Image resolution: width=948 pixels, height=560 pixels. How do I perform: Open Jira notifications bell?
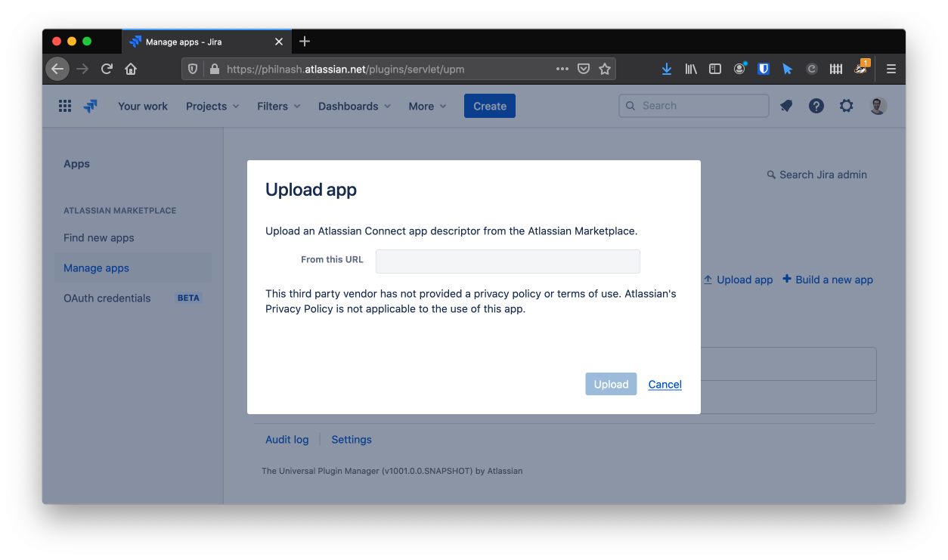[x=786, y=106]
